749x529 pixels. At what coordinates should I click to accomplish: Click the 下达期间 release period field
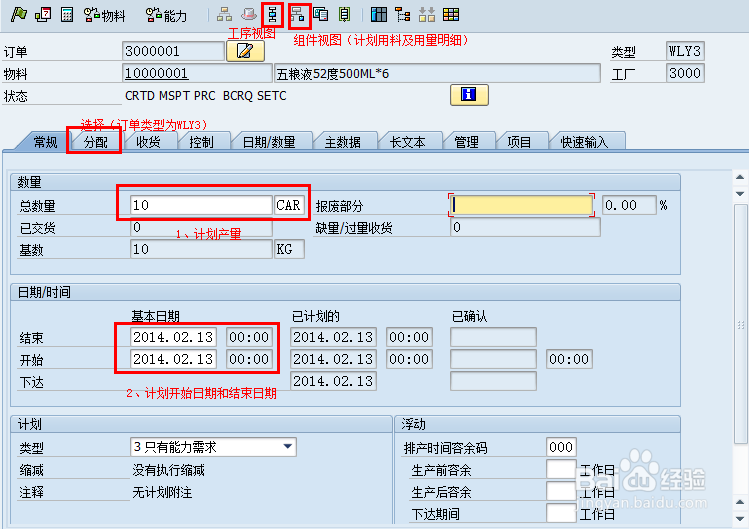click(561, 513)
